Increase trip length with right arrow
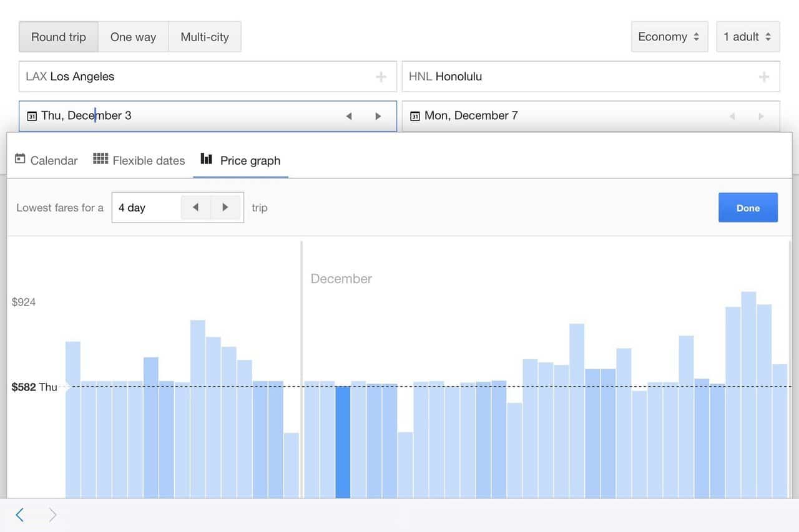Screen dimensions: 799x532 (225, 208)
